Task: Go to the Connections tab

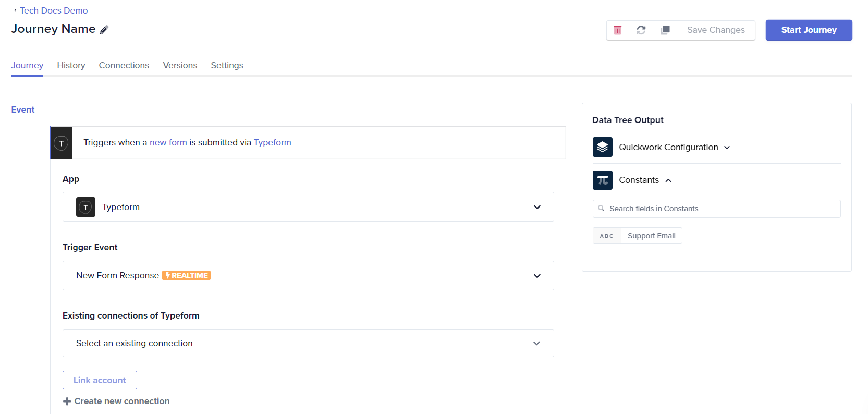Action: click(124, 65)
